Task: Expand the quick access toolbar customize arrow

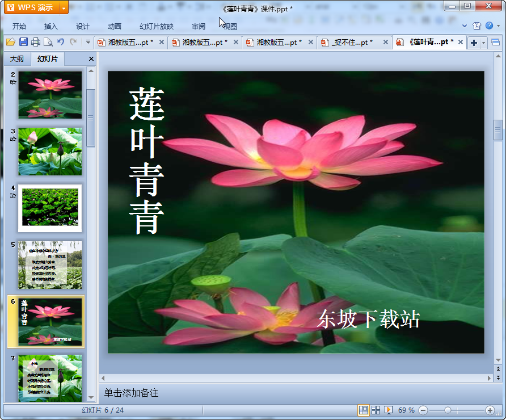Action: point(88,42)
